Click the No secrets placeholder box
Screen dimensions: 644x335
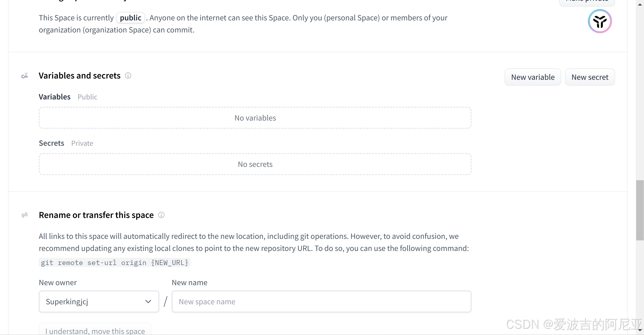point(255,164)
